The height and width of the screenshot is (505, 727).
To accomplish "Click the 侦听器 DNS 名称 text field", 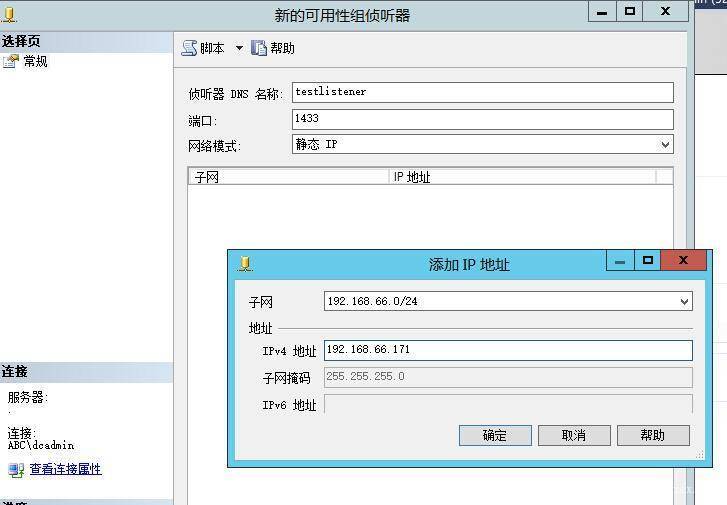I will coord(482,92).
